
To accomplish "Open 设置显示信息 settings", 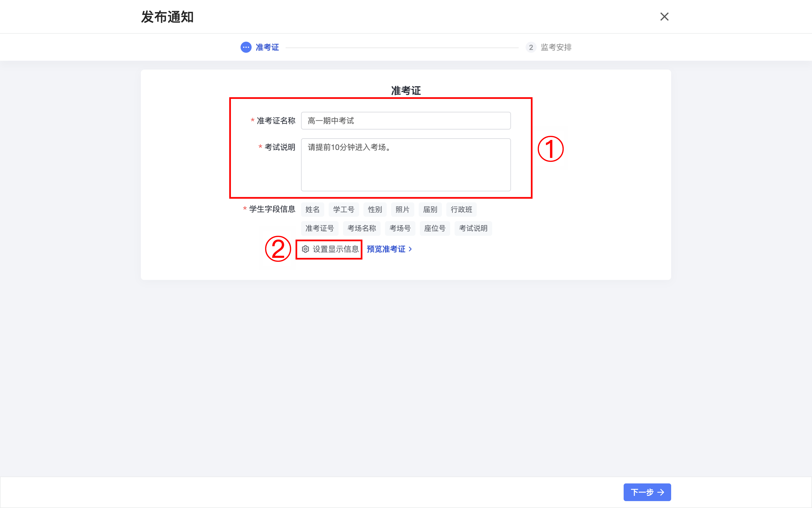I will [x=330, y=249].
